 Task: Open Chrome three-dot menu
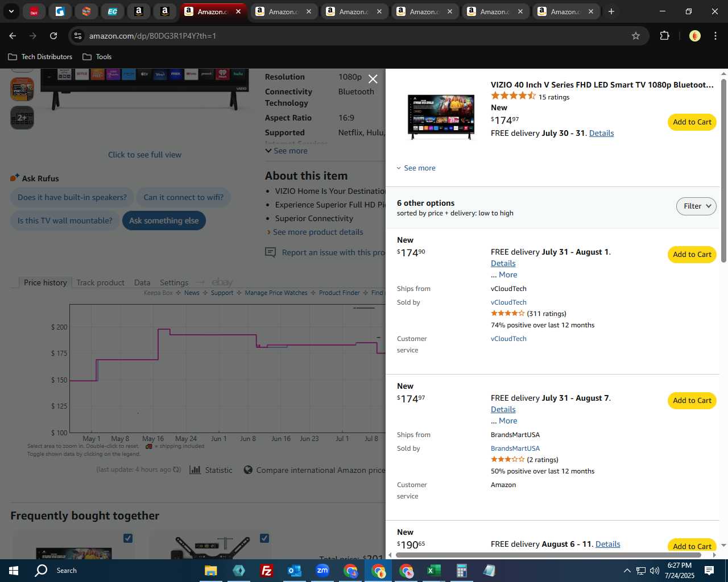[x=715, y=36]
